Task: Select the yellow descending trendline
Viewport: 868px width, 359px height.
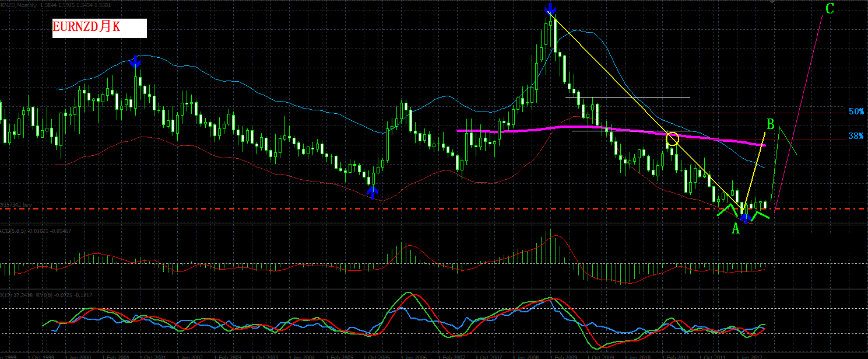Action: pos(647,111)
